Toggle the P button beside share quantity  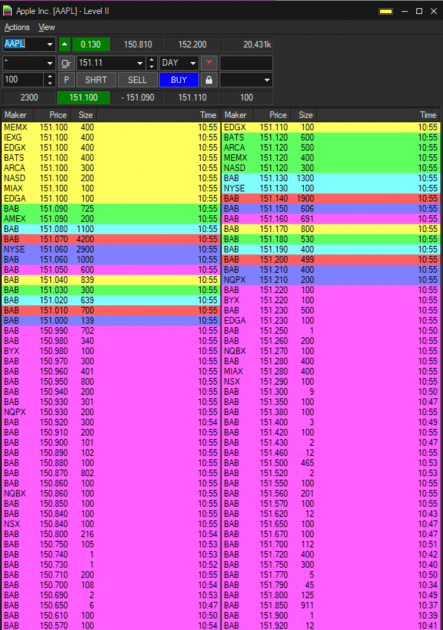click(x=66, y=80)
